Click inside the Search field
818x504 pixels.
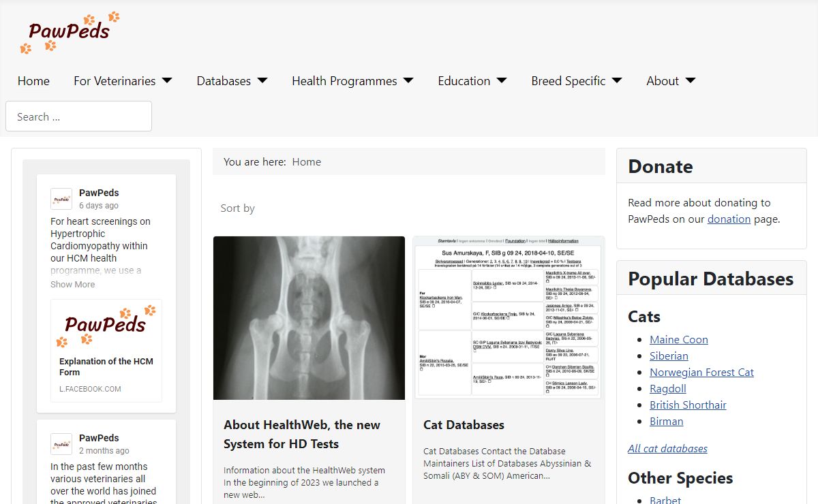(x=78, y=116)
